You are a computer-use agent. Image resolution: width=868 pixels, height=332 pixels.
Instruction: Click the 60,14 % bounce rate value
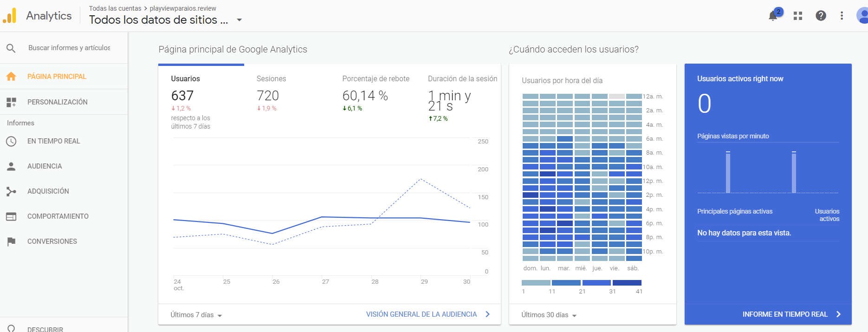coord(365,96)
